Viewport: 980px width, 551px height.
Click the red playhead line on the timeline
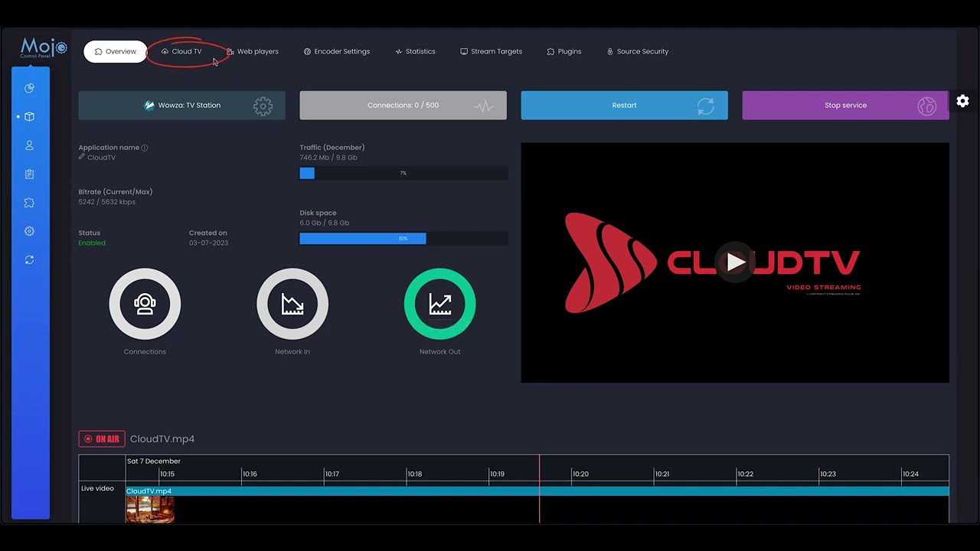539,490
